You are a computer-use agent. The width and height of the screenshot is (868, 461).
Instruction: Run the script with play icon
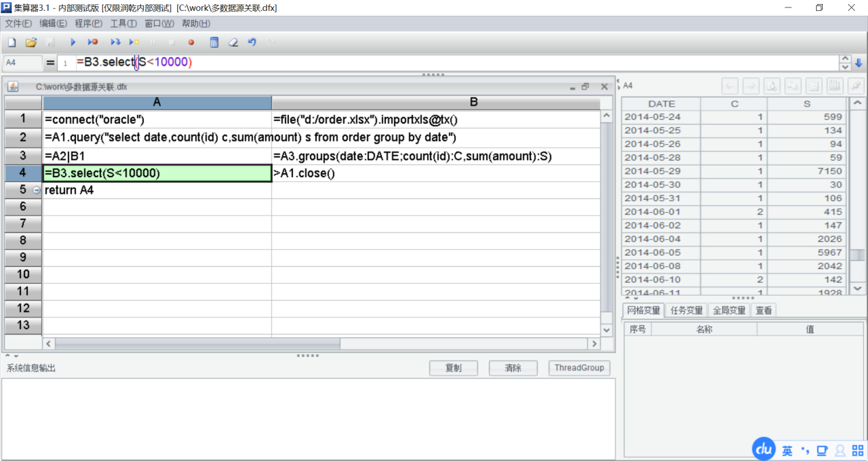[x=73, y=42]
